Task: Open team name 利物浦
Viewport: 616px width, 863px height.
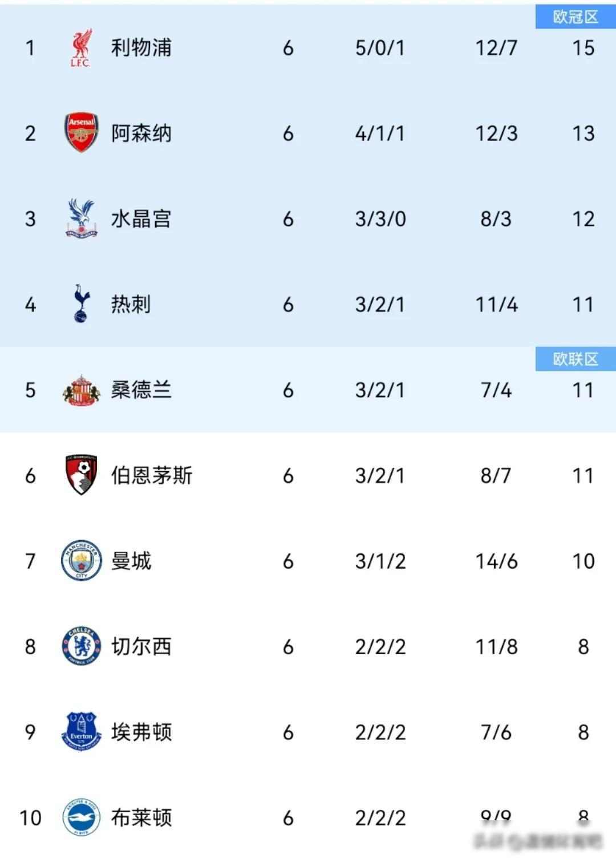Action: point(141,48)
